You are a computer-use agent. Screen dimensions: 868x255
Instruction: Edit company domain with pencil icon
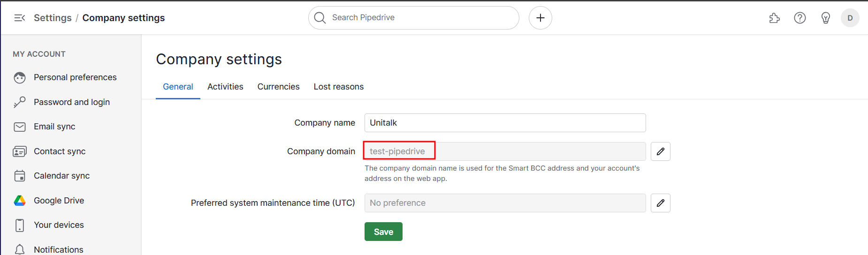tap(660, 151)
